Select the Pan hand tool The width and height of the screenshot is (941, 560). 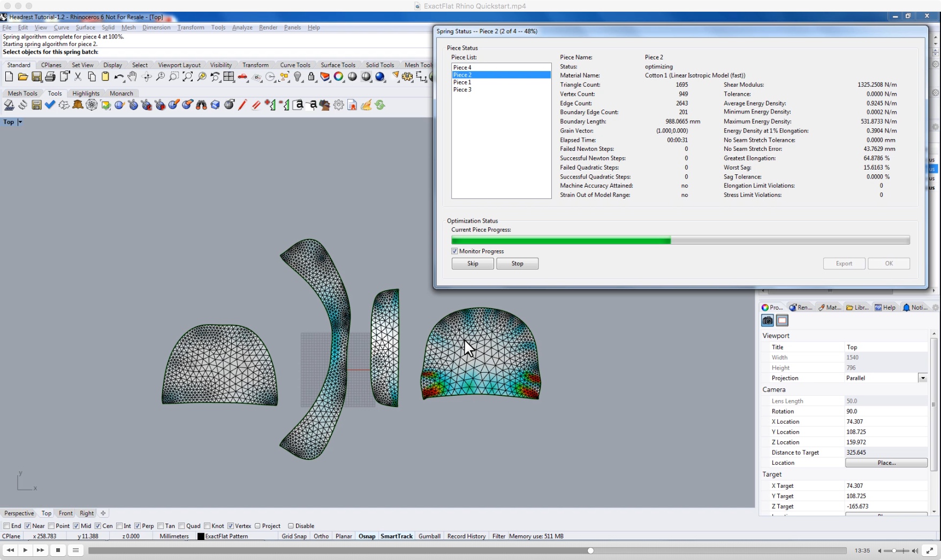[132, 77]
